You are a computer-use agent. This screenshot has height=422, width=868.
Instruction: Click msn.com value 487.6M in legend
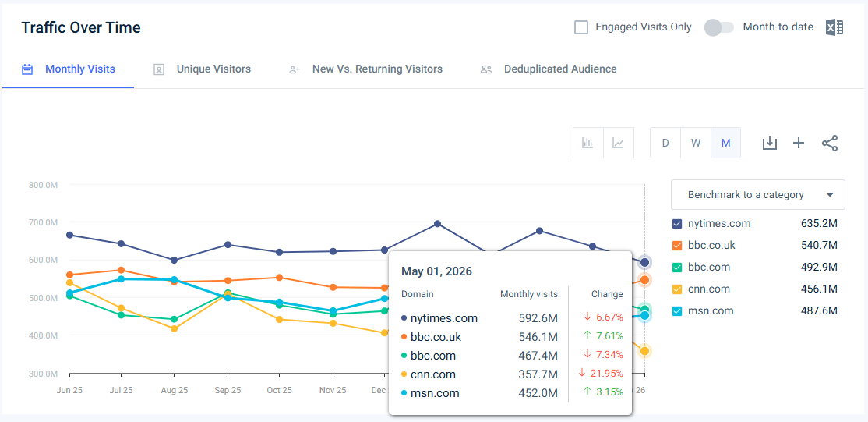pos(819,311)
